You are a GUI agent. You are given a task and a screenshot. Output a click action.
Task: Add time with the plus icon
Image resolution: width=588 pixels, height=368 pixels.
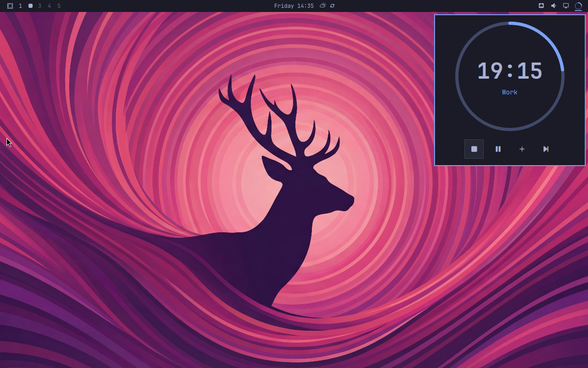click(x=522, y=149)
